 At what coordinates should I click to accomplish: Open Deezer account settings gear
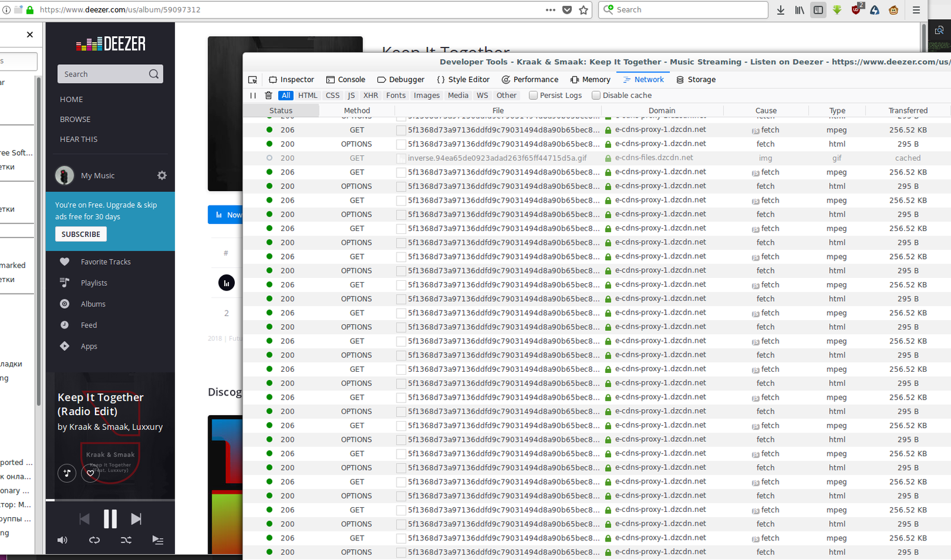[x=162, y=175]
